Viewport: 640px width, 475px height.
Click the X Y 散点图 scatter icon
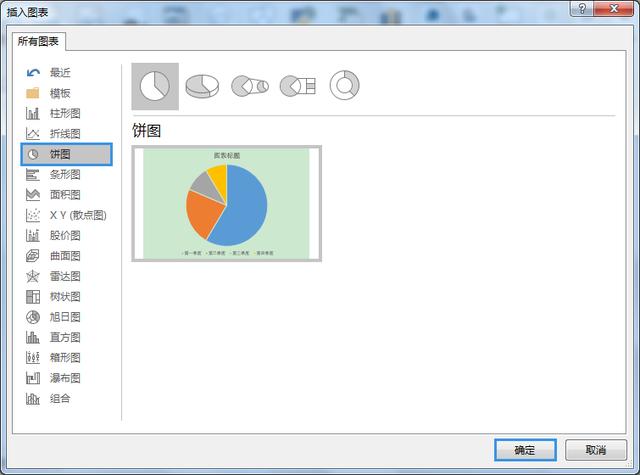pos(33,215)
